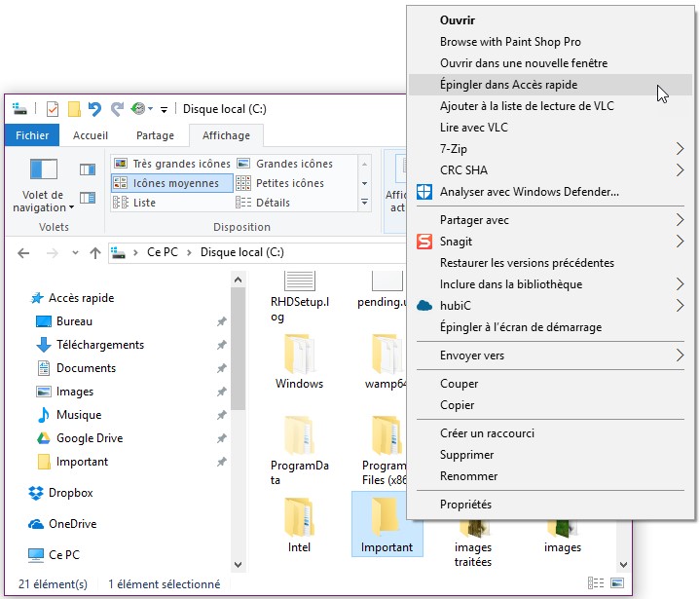700x599 pixels.
Task: Click the Undo arrow in title bar
Action: [94, 109]
